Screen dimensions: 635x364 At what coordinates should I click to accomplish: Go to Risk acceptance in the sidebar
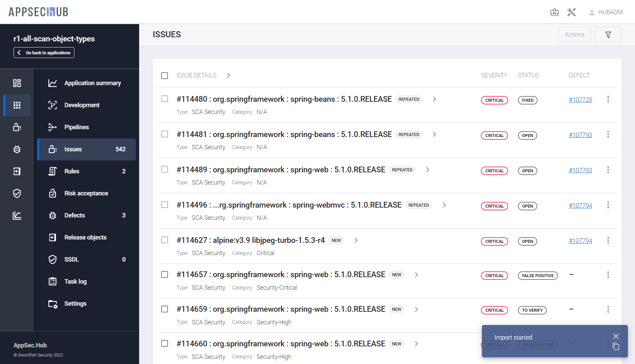(86, 193)
